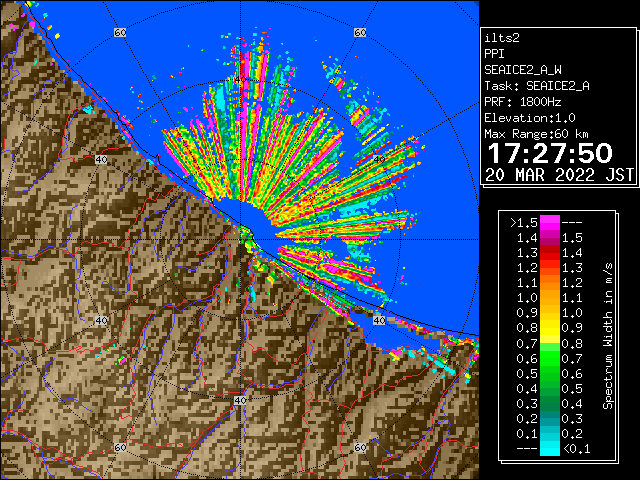Pick the bright green band of the scale

pos(550,358)
